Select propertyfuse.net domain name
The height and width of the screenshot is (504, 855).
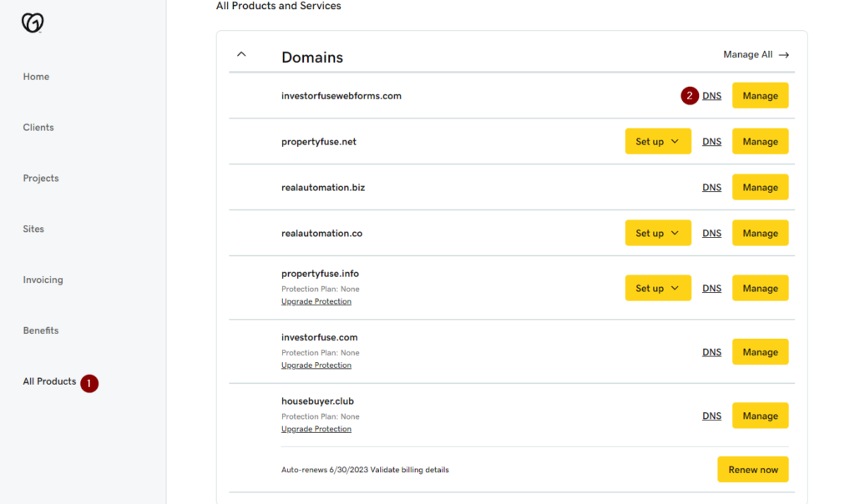(319, 142)
